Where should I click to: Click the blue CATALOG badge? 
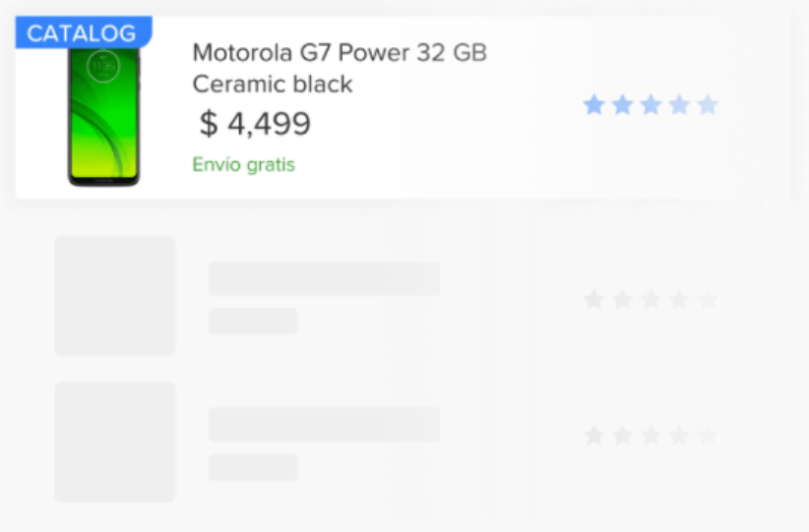point(83,33)
